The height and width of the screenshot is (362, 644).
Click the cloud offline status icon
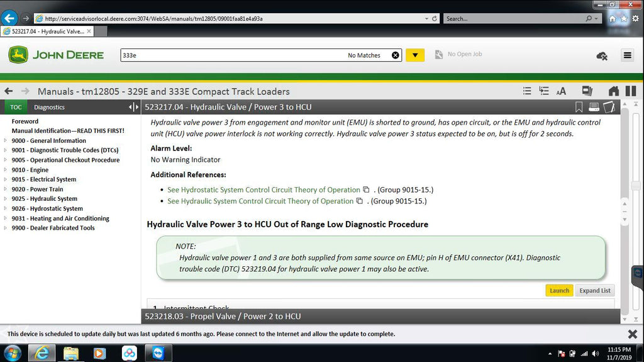(x=601, y=55)
